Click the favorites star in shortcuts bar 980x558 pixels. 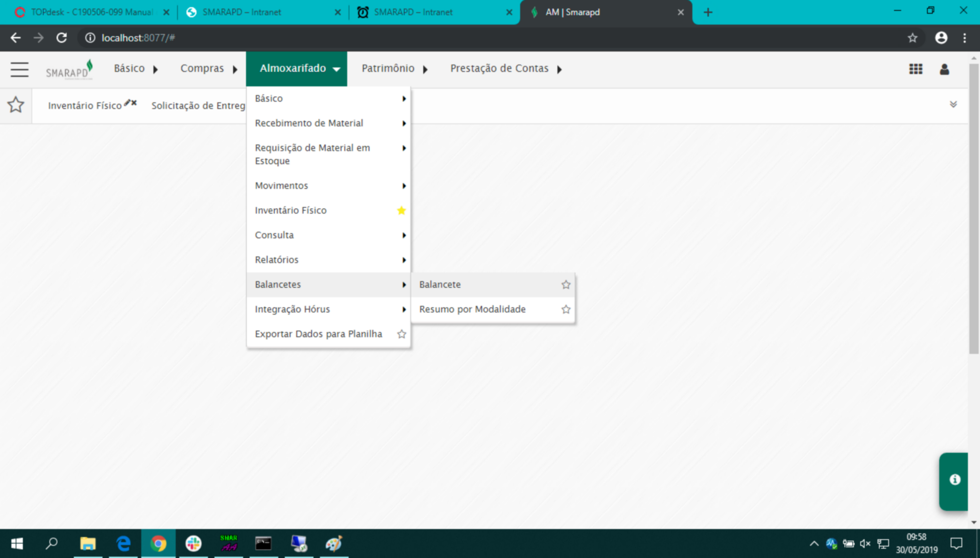pyautogui.click(x=16, y=105)
